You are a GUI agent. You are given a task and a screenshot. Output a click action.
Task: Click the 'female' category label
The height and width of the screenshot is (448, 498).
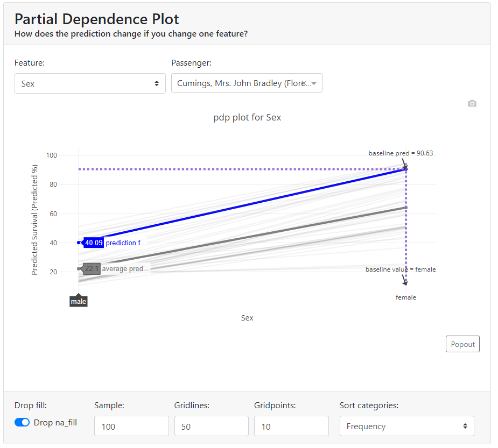tap(406, 297)
